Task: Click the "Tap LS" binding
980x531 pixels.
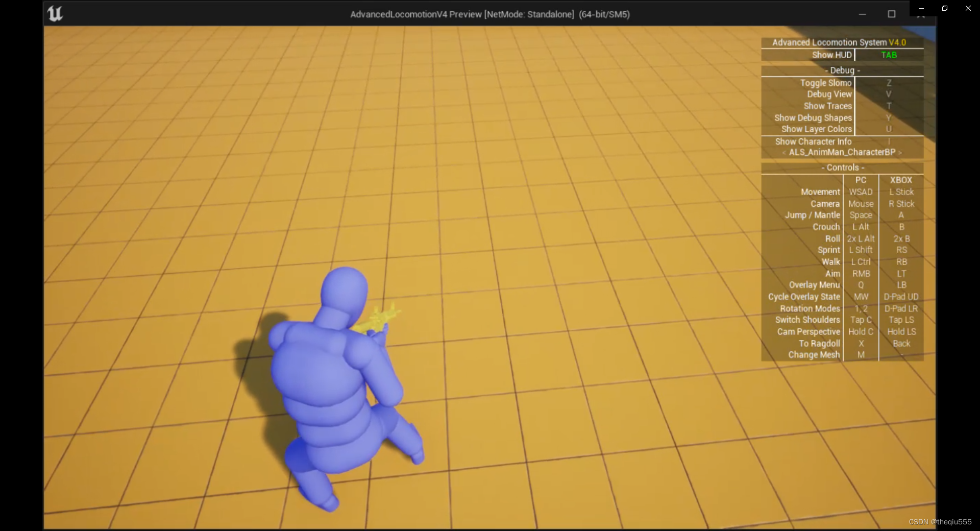Action: 901,320
